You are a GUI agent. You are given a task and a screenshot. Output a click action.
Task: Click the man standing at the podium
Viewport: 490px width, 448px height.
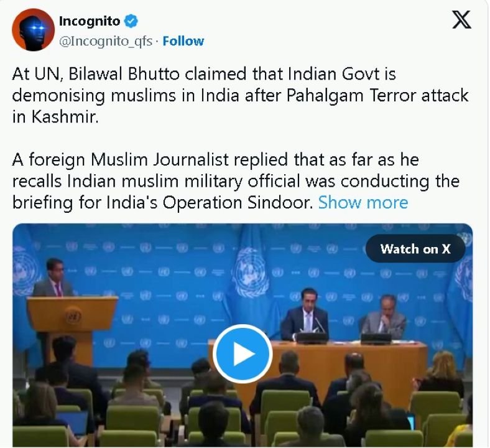point(53,278)
